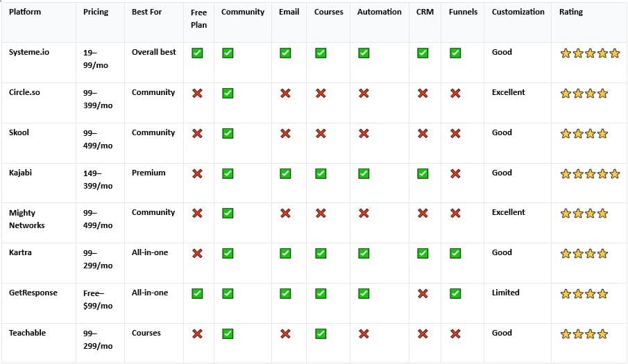
Task: Click the Kajabi Funnels red cross icon
Action: point(455,173)
